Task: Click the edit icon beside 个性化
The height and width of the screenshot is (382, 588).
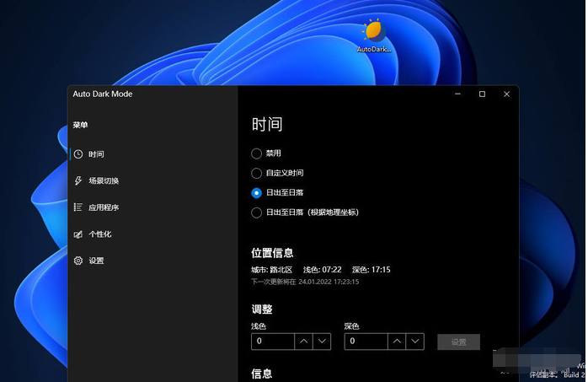Action: [78, 234]
